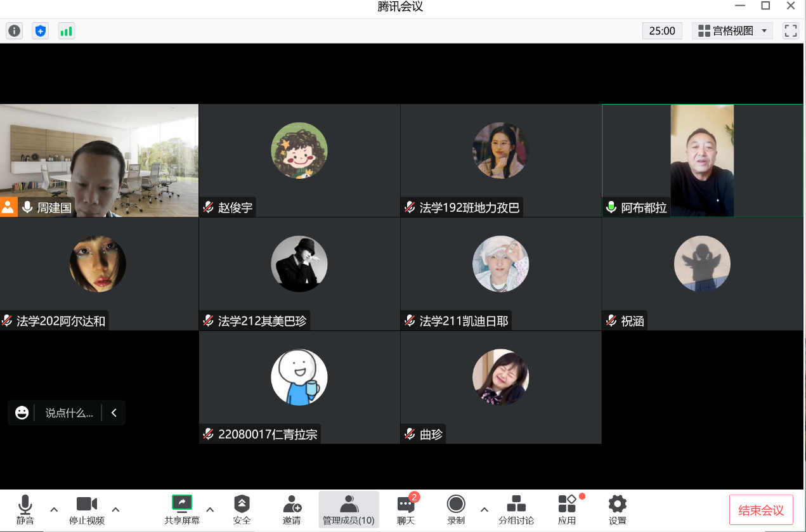This screenshot has height=532, width=806.
Task: Open the 安全 security options
Action: [x=242, y=510]
